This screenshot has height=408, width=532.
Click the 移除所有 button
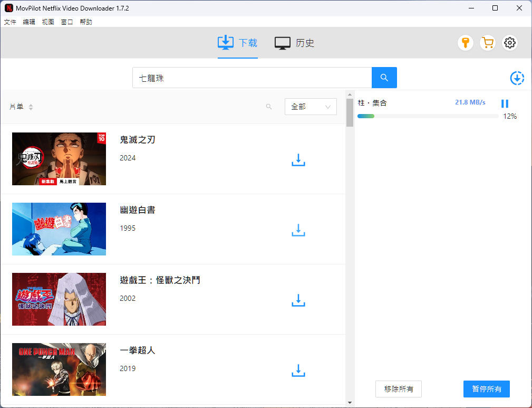399,389
